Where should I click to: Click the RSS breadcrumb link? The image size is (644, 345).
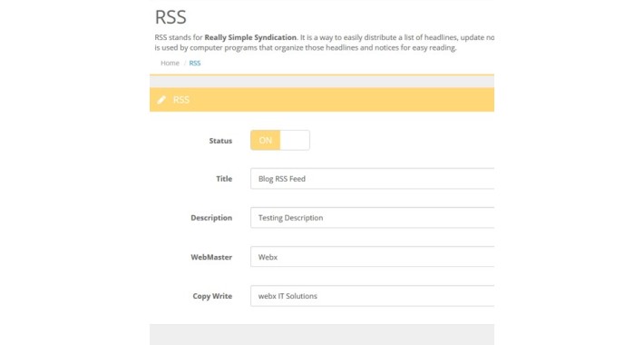point(195,63)
